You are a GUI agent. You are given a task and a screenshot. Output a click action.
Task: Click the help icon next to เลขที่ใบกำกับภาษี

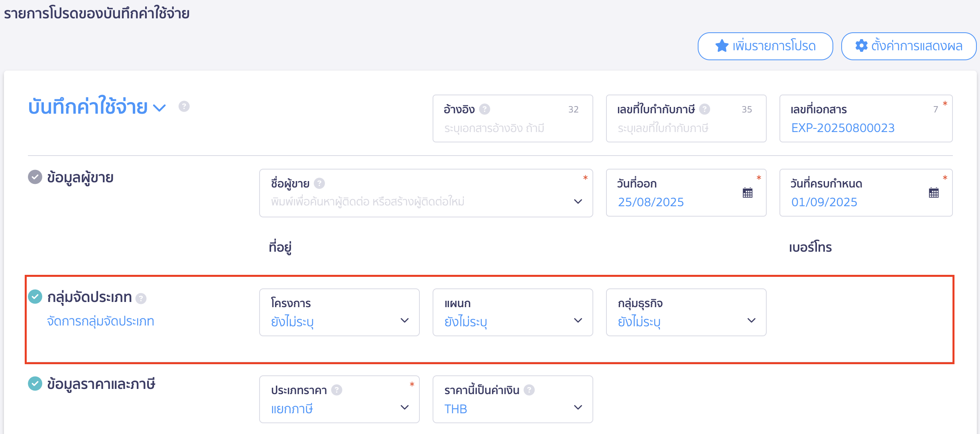[704, 109]
